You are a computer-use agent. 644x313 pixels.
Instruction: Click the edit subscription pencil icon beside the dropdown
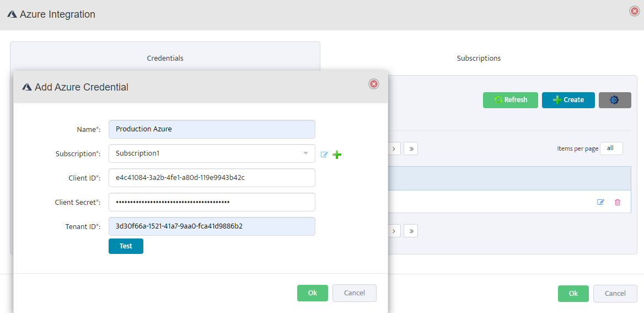[x=324, y=155]
